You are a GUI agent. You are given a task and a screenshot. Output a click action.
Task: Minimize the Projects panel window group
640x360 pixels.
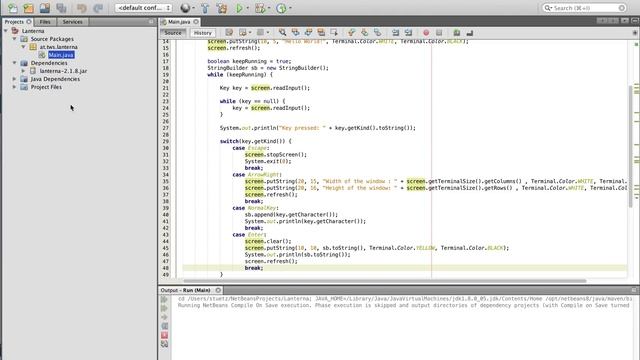coord(151,22)
